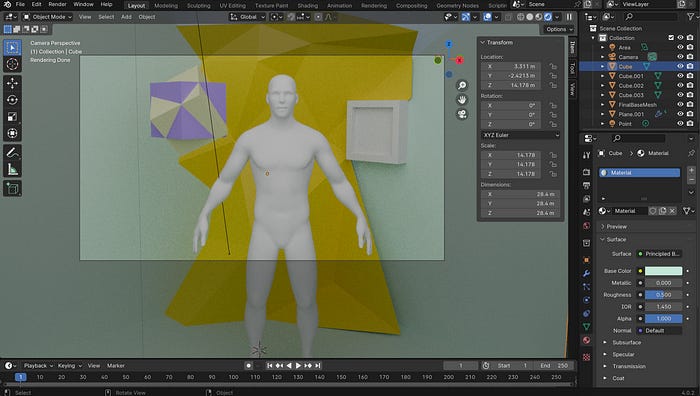Open the Add menu in viewport header

click(126, 17)
